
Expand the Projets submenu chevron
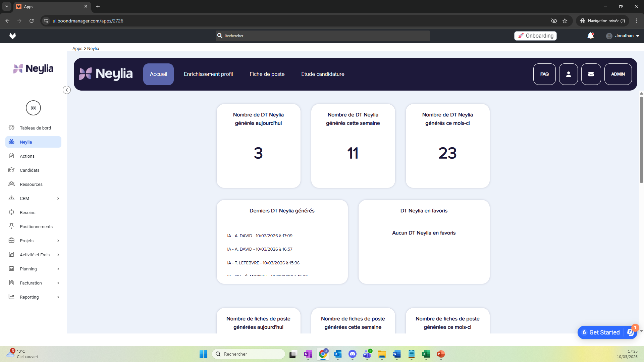click(58, 241)
